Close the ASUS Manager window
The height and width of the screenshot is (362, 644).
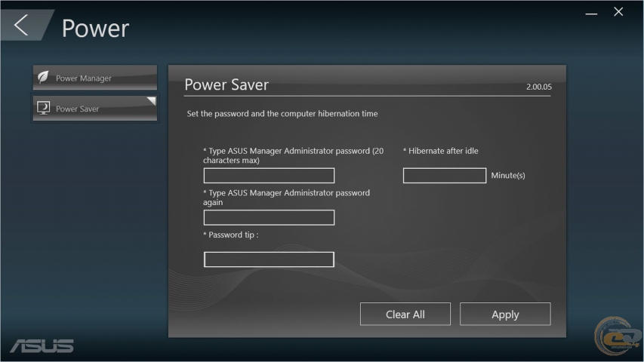[618, 12]
